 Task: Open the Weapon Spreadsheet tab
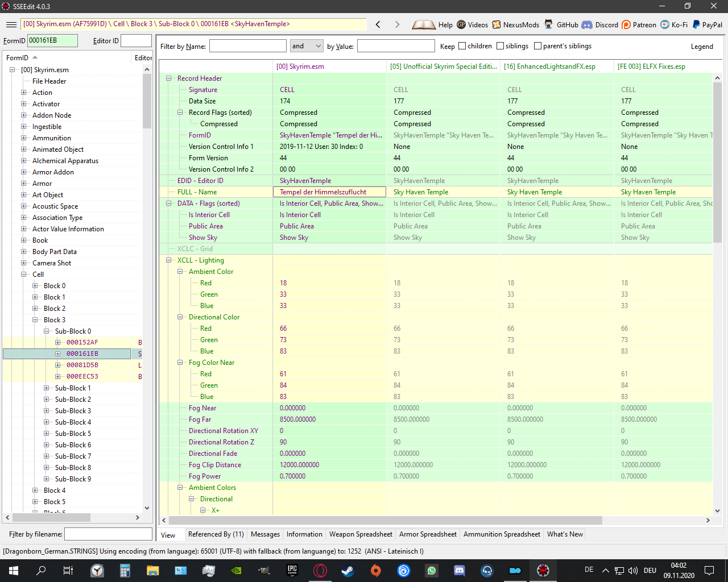coord(361,534)
